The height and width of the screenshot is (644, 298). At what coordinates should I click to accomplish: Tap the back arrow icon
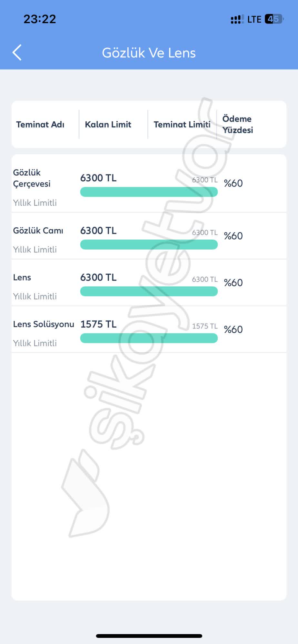17,52
